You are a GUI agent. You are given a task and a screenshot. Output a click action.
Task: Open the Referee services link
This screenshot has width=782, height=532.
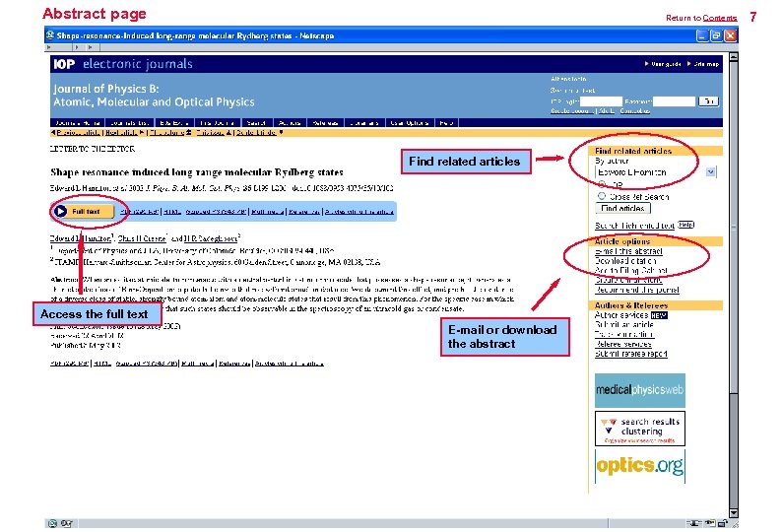(x=622, y=344)
